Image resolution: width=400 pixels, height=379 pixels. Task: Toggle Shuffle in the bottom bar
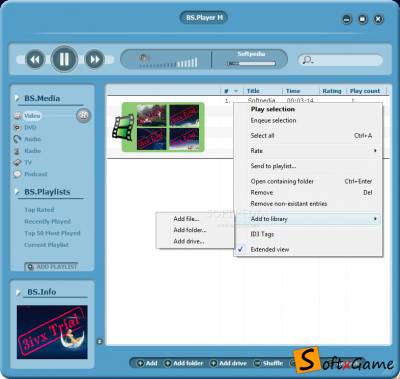269,363
